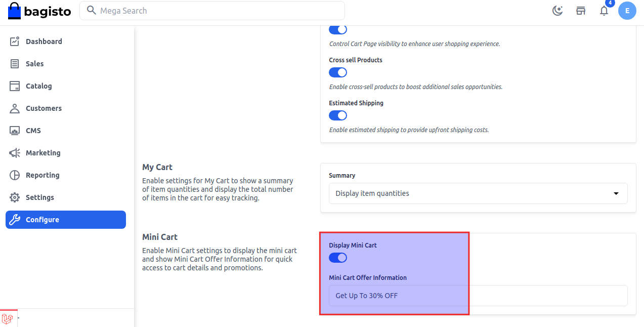
Task: Click the Marketing megaphone icon
Action: 15,153
